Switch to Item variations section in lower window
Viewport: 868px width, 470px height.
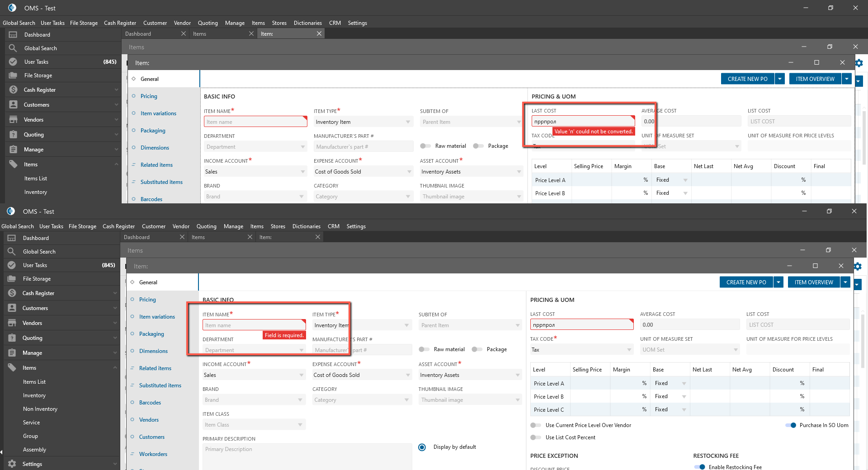[x=157, y=317]
